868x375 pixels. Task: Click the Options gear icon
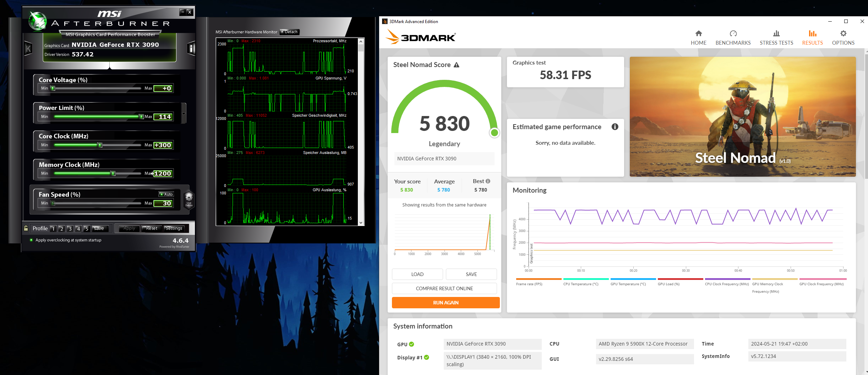(x=843, y=33)
